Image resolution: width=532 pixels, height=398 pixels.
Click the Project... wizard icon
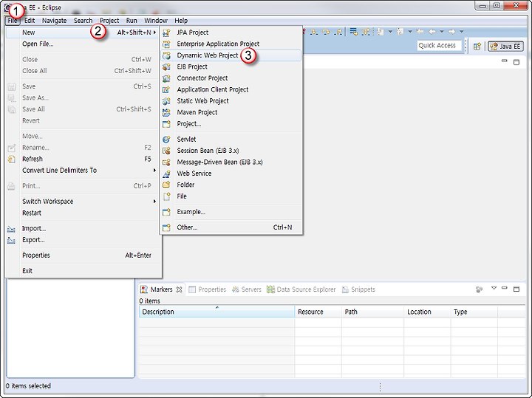click(166, 124)
